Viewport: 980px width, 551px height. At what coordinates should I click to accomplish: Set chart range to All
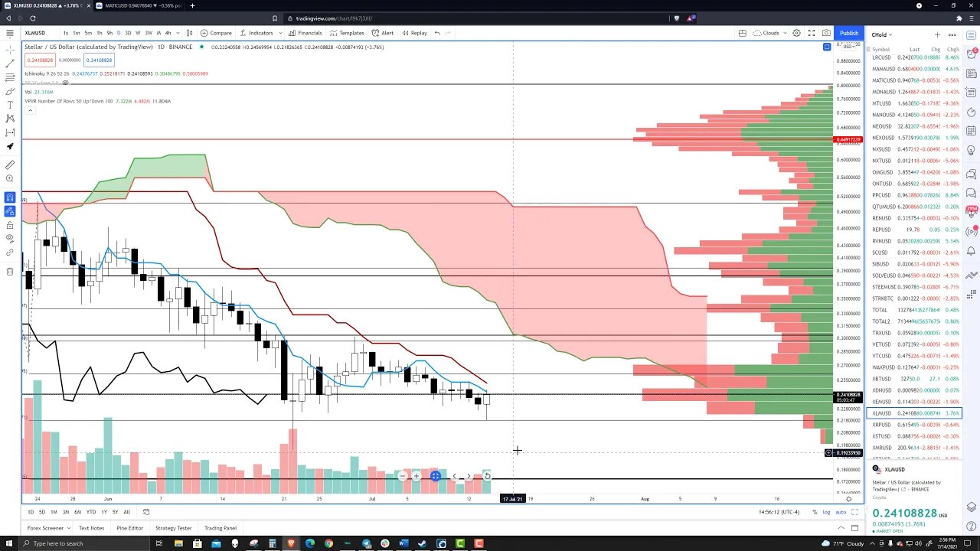click(x=127, y=512)
